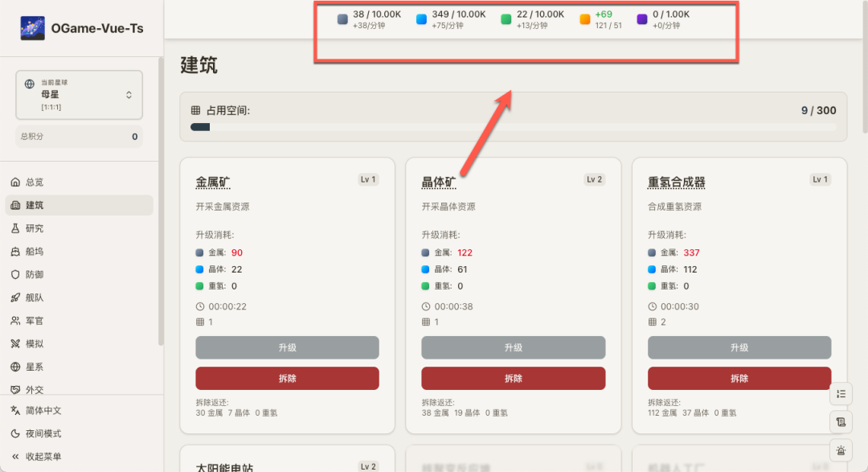
Task: Upgrade the 晶体矿 with 升级
Action: (x=513, y=347)
